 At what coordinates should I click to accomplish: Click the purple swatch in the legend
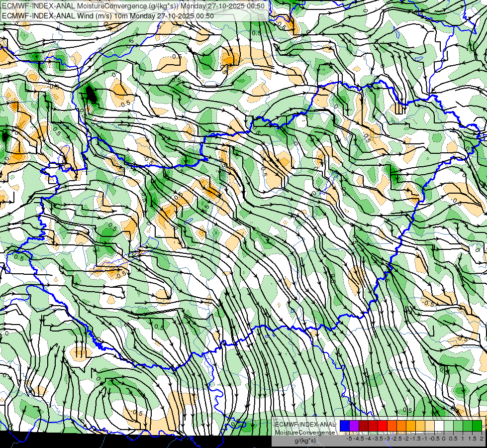coord(354,426)
